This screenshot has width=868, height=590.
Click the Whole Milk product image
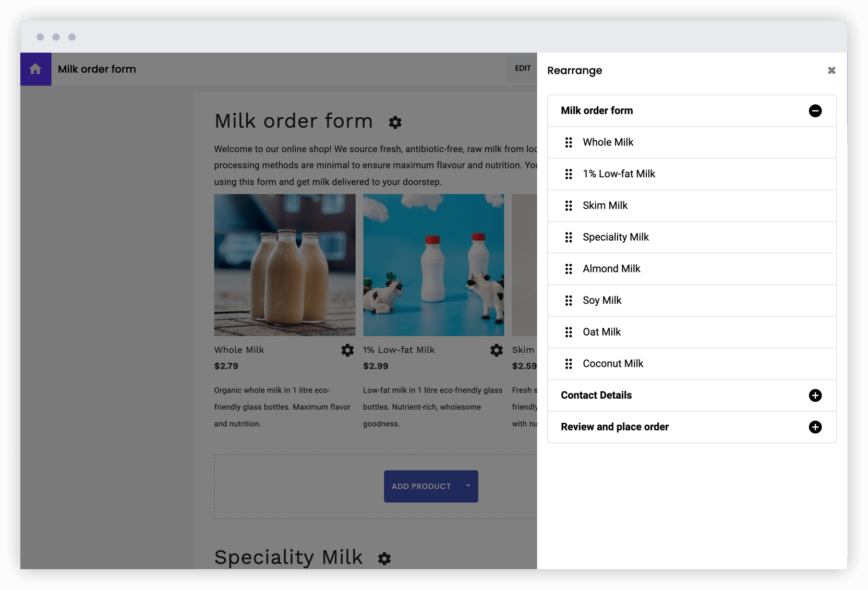tap(284, 265)
